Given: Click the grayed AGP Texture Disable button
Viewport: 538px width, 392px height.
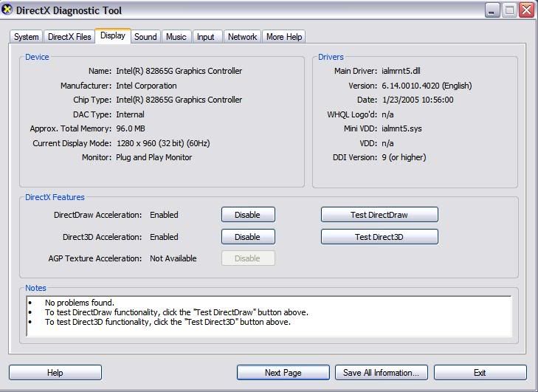Looking at the screenshot, I should pyautogui.click(x=248, y=258).
